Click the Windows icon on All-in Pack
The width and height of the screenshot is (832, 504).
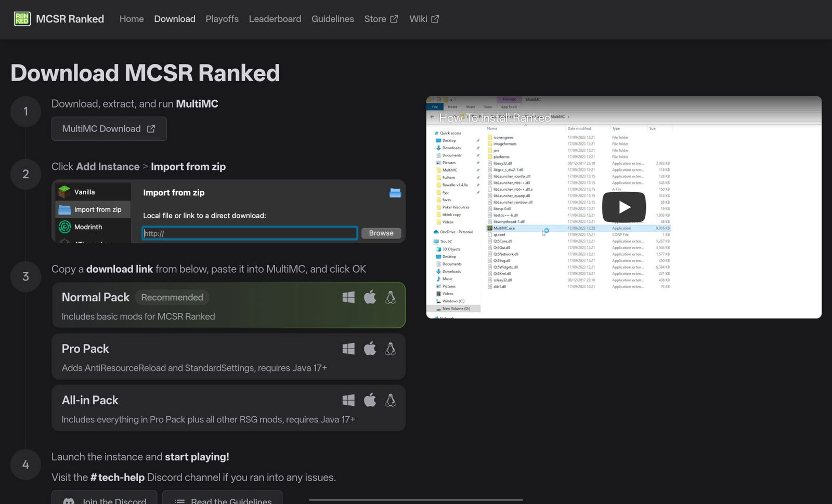(348, 400)
